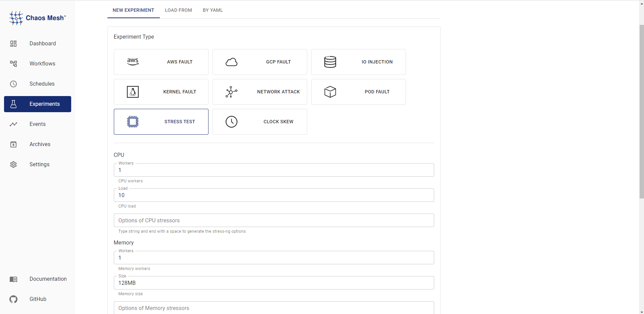Select the AWS Fault experiment icon
This screenshot has width=644, height=314.
click(133, 62)
